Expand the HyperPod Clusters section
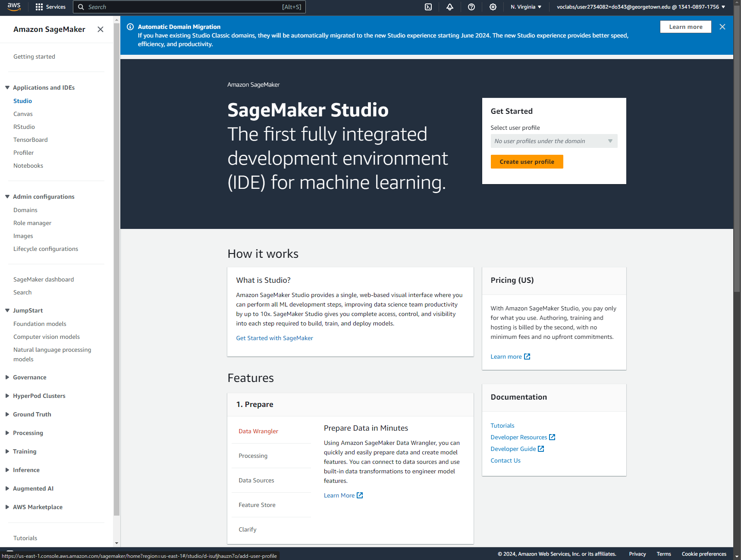This screenshot has width=741, height=560. pyautogui.click(x=7, y=396)
